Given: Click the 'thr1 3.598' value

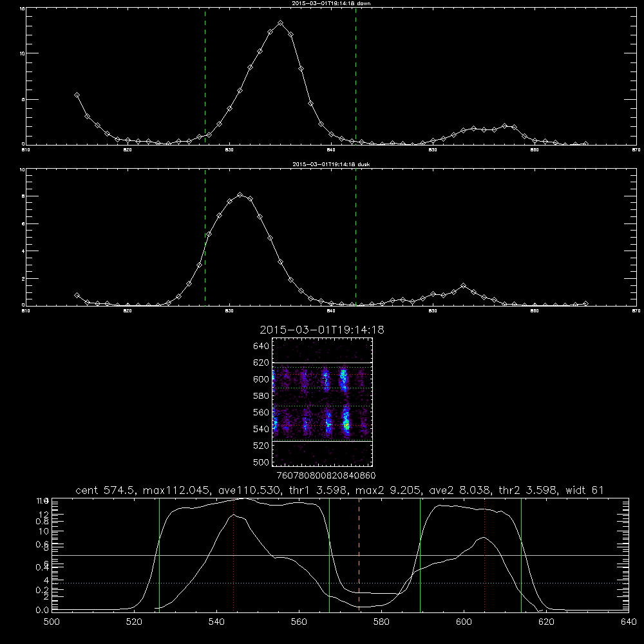Looking at the screenshot, I should click(320, 490).
